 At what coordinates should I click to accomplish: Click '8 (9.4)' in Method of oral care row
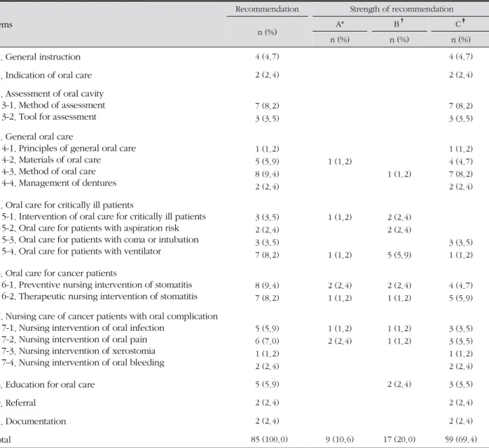(x=267, y=174)
